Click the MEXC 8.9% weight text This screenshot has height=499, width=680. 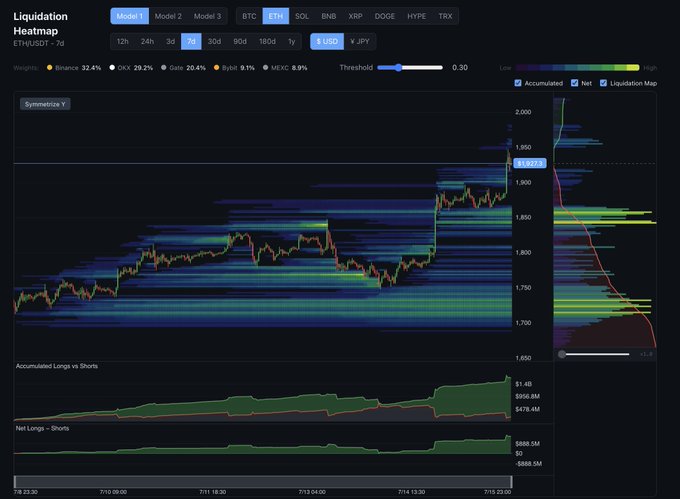coord(289,68)
